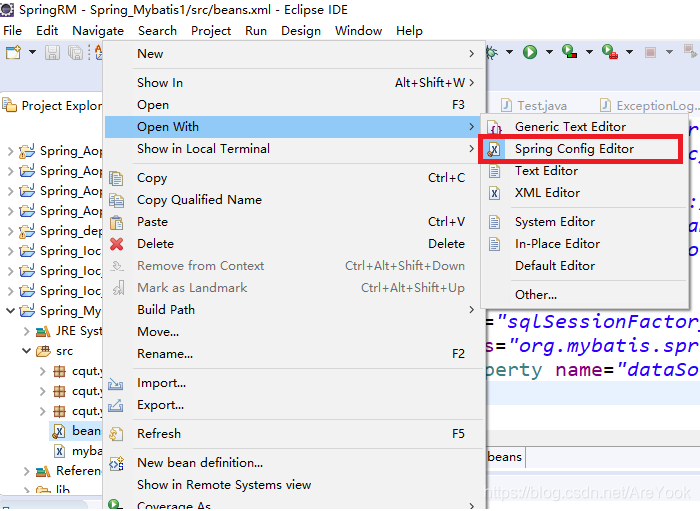
Task: Click the XML Editor icon
Action: [495, 193]
